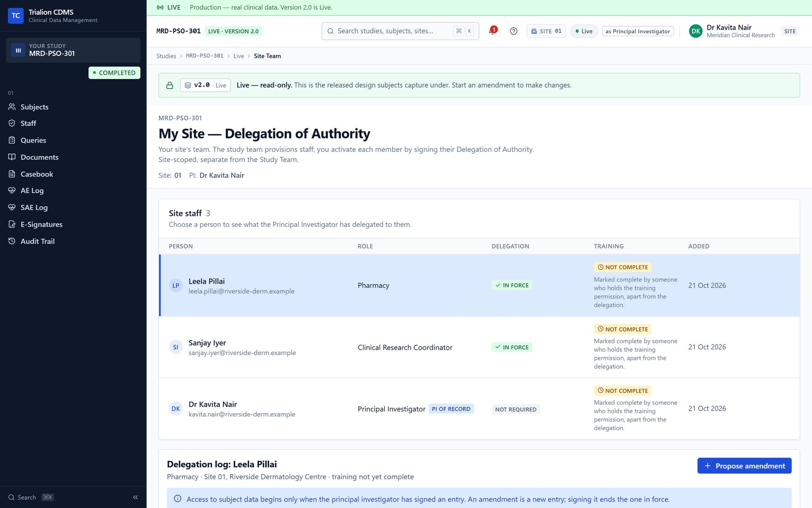
Task: Click the Trialion CDMS TC logo
Action: (16, 16)
